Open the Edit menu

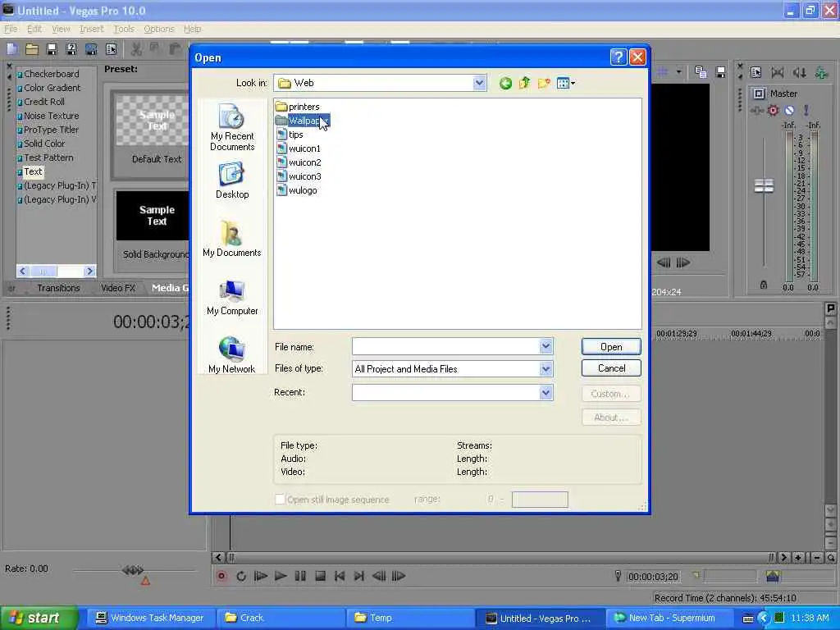34,29
